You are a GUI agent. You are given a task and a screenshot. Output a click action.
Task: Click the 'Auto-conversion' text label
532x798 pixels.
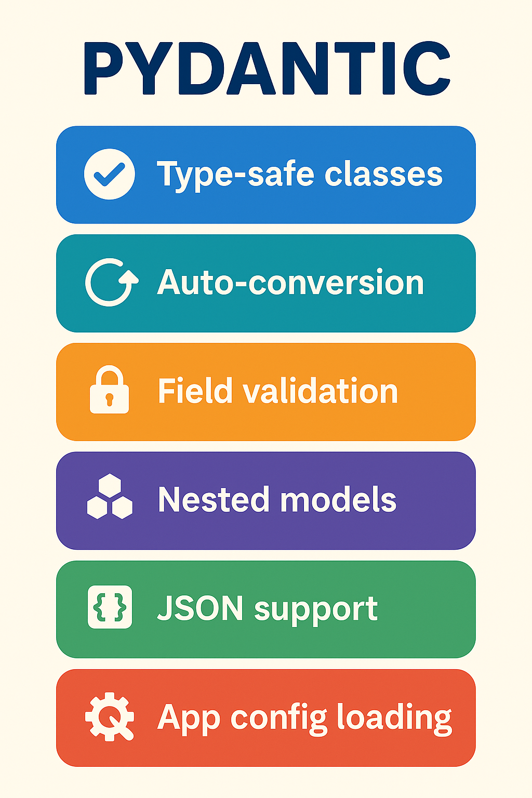(290, 283)
